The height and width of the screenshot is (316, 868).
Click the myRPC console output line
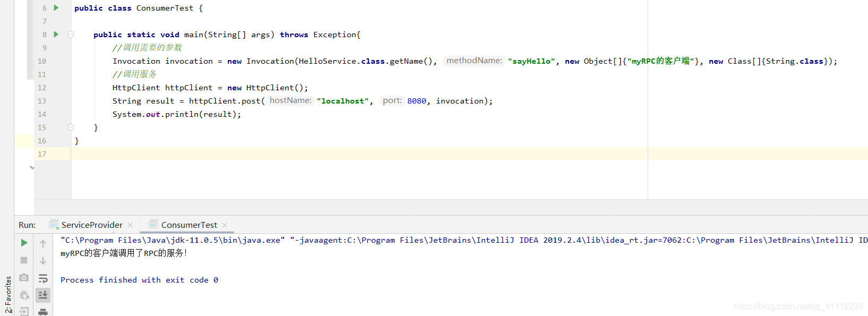[x=124, y=253]
